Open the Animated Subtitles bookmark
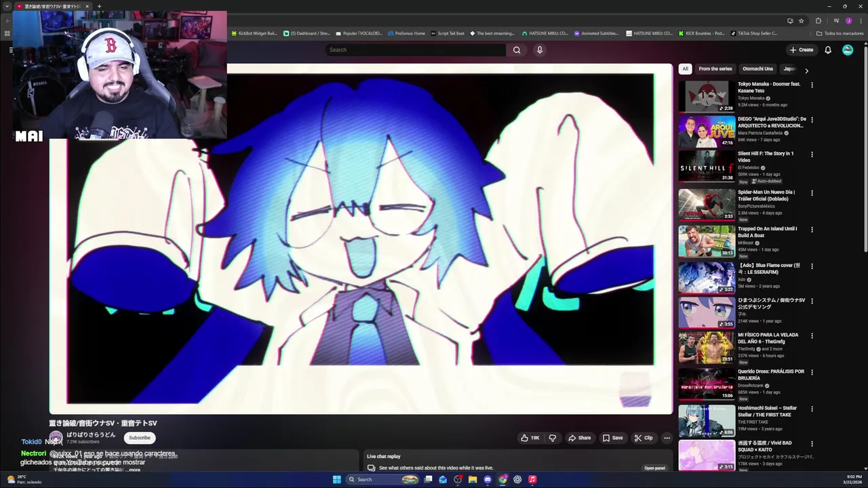 click(596, 33)
